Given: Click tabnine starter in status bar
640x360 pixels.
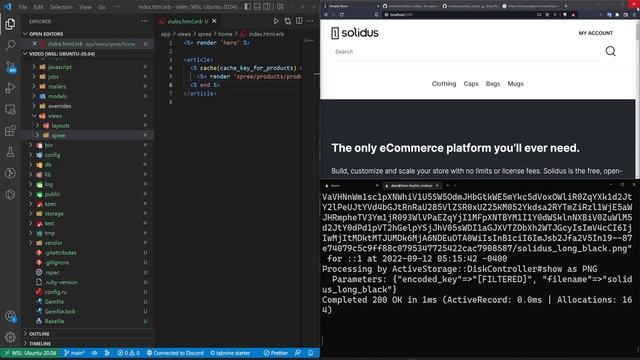Looking at the screenshot, I should (230, 353).
